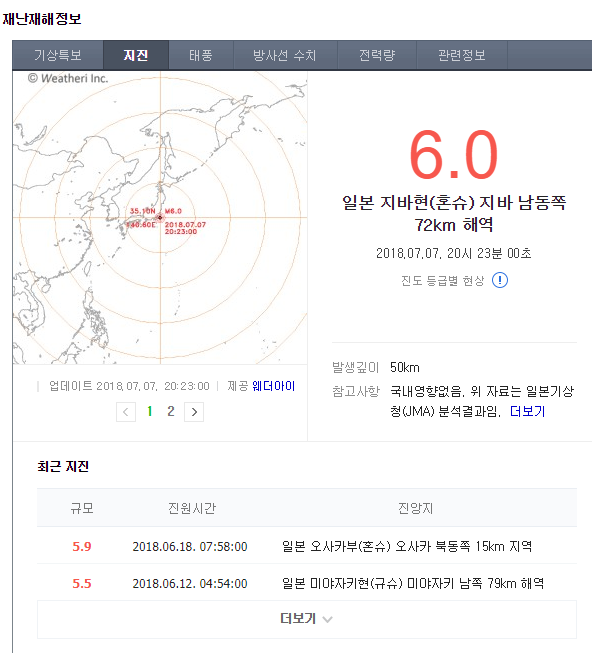592x653 pixels.
Task: Select map page 2
Action: coord(171,411)
